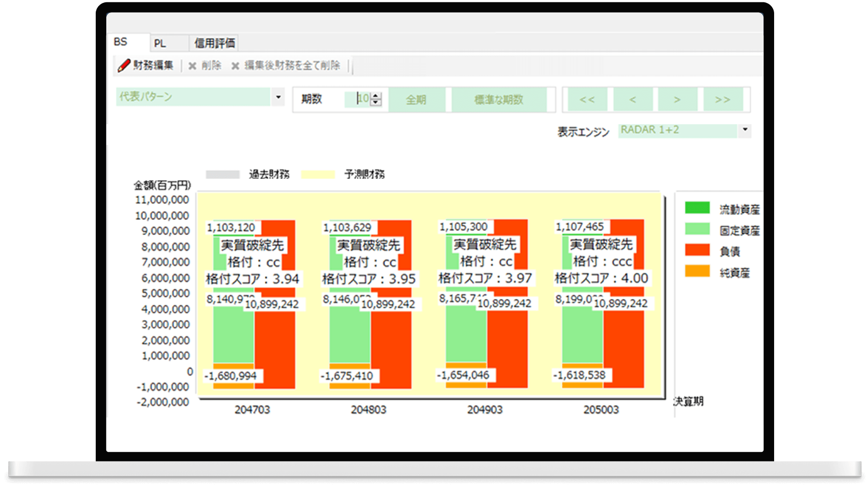This screenshot has height=485, width=868.
Task: Click the 財務編集 pencil icon
Action: pyautogui.click(x=123, y=65)
